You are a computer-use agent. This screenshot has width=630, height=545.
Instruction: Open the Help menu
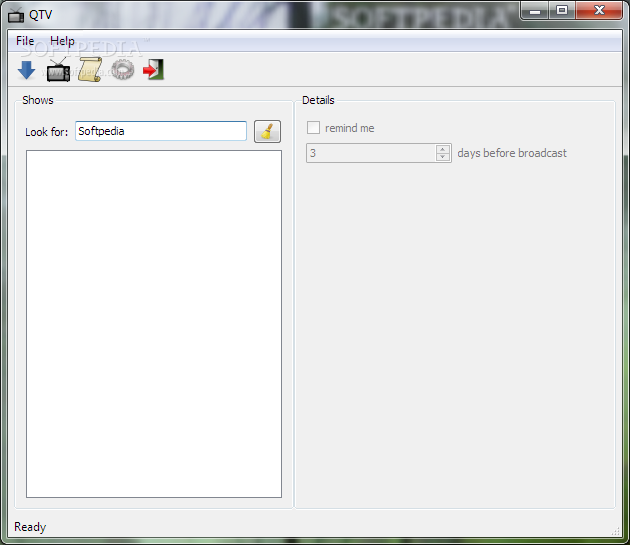coord(62,41)
